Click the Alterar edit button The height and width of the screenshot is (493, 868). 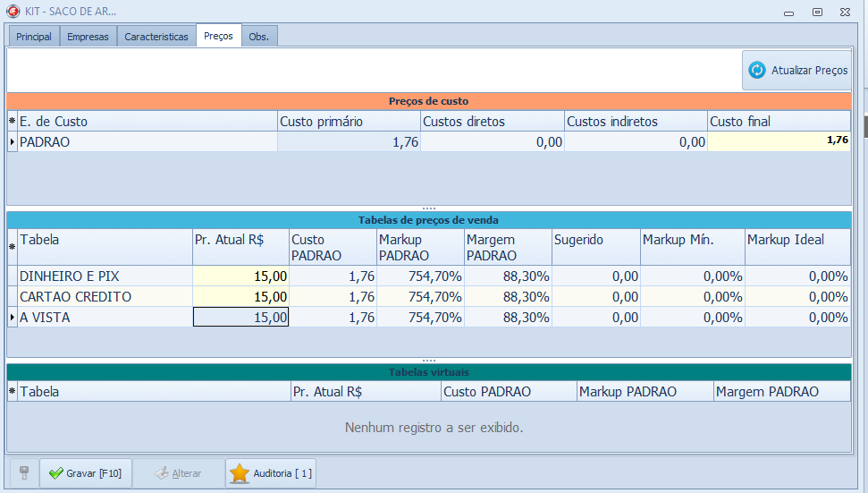pyautogui.click(x=179, y=473)
